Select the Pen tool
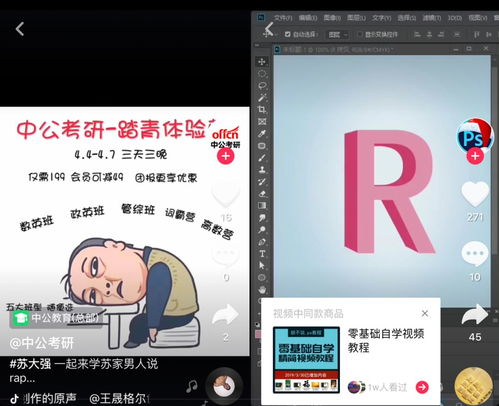 (x=262, y=242)
